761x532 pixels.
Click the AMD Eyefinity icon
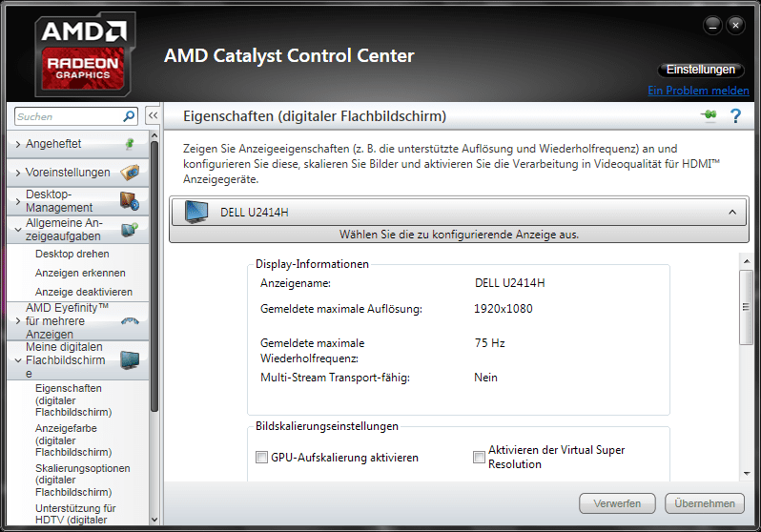pyautogui.click(x=130, y=321)
